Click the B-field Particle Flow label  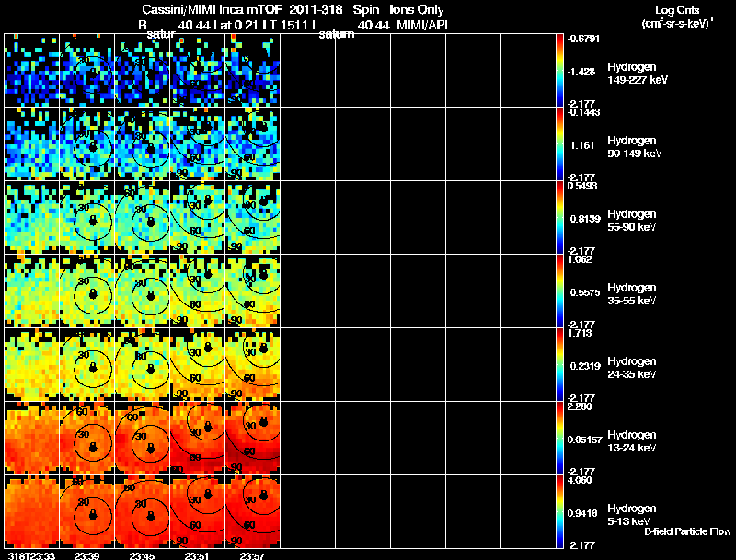pos(686,531)
